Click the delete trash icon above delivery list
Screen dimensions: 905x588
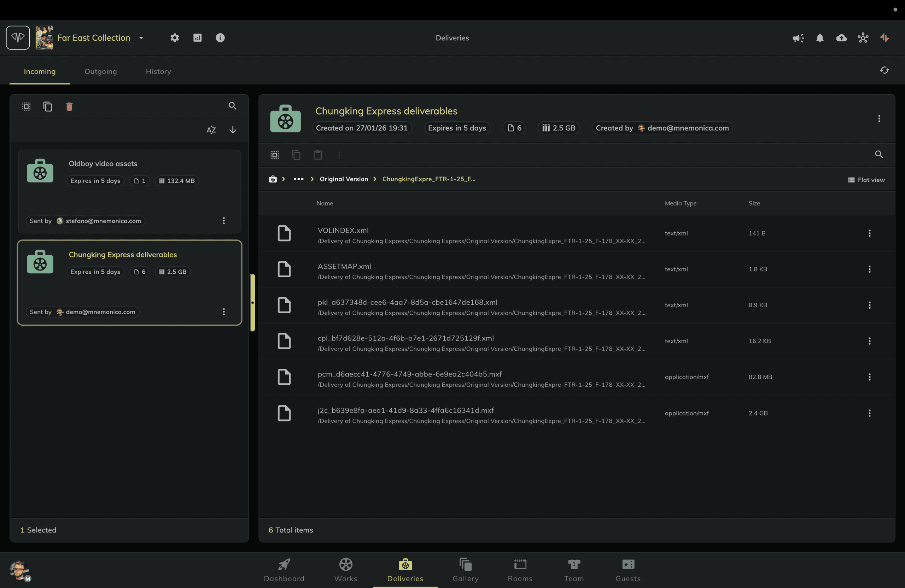pyautogui.click(x=69, y=106)
